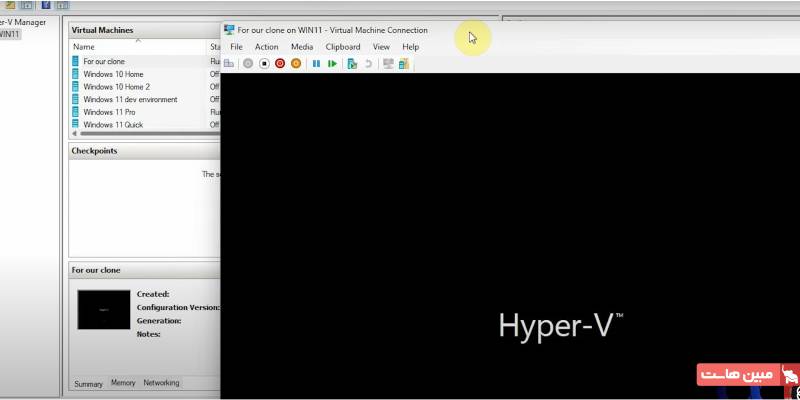800x400 pixels.
Task: Click the Generation: label
Action: (159, 321)
